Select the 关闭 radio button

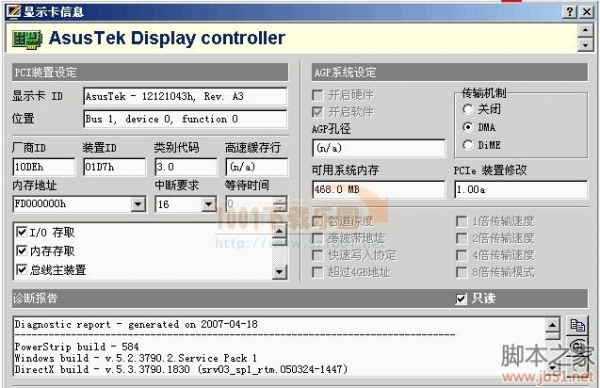468,109
